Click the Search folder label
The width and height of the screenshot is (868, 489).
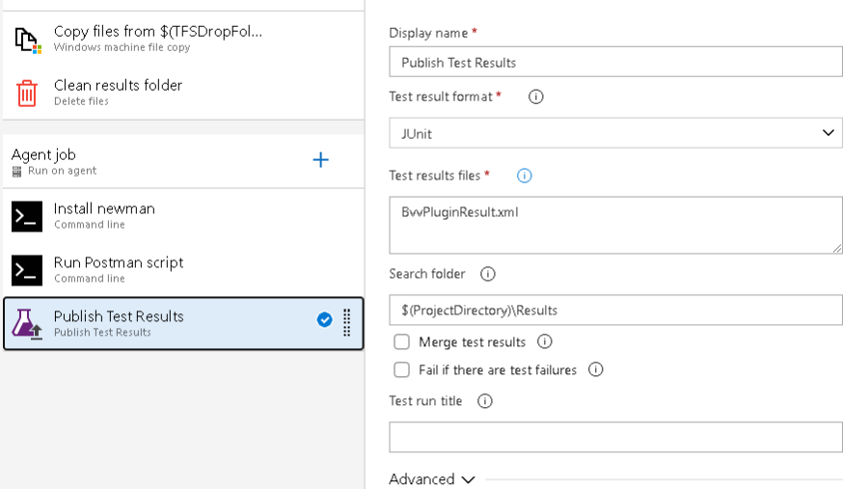pyautogui.click(x=427, y=274)
